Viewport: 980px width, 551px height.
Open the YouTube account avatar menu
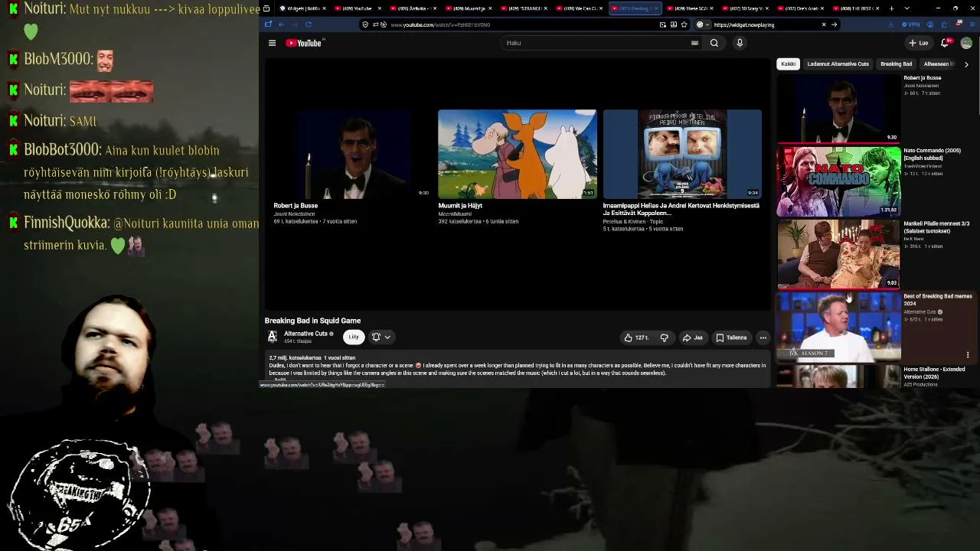tap(966, 43)
